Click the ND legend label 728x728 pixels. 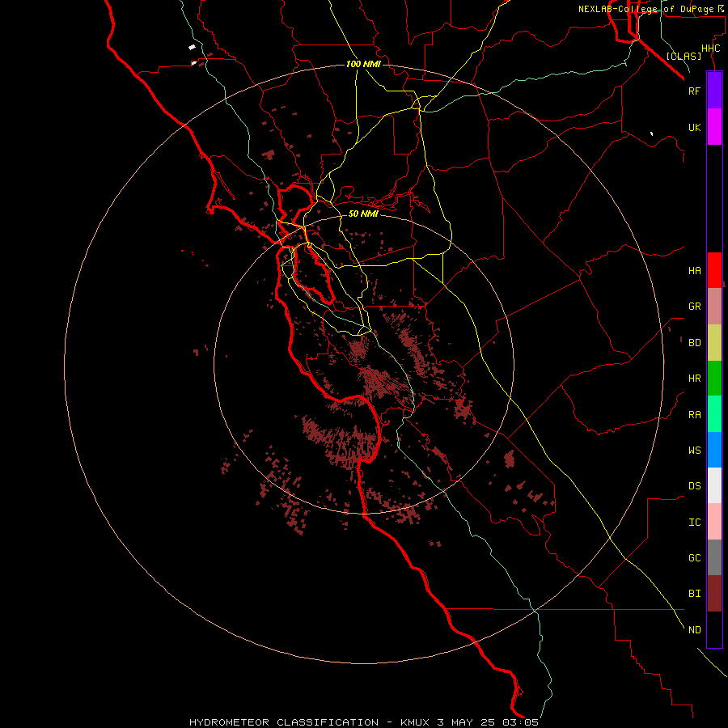click(694, 629)
